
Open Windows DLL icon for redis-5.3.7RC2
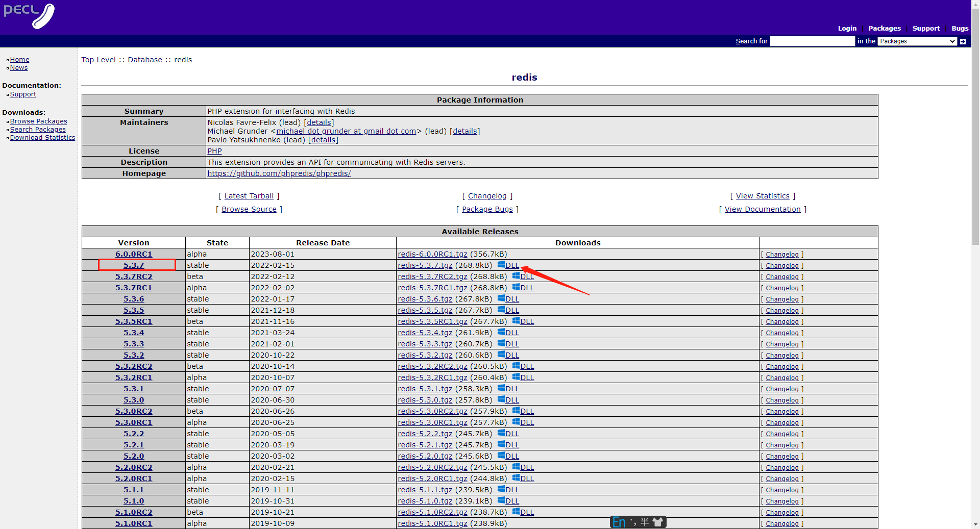[516, 276]
